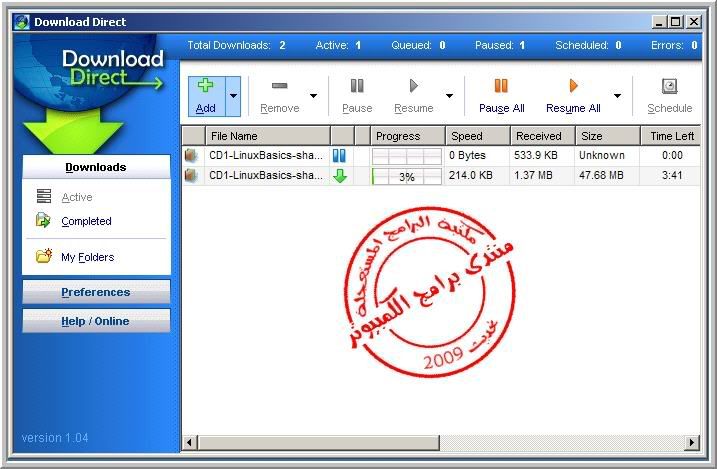Open the Resume dropdown arrow

(449, 96)
